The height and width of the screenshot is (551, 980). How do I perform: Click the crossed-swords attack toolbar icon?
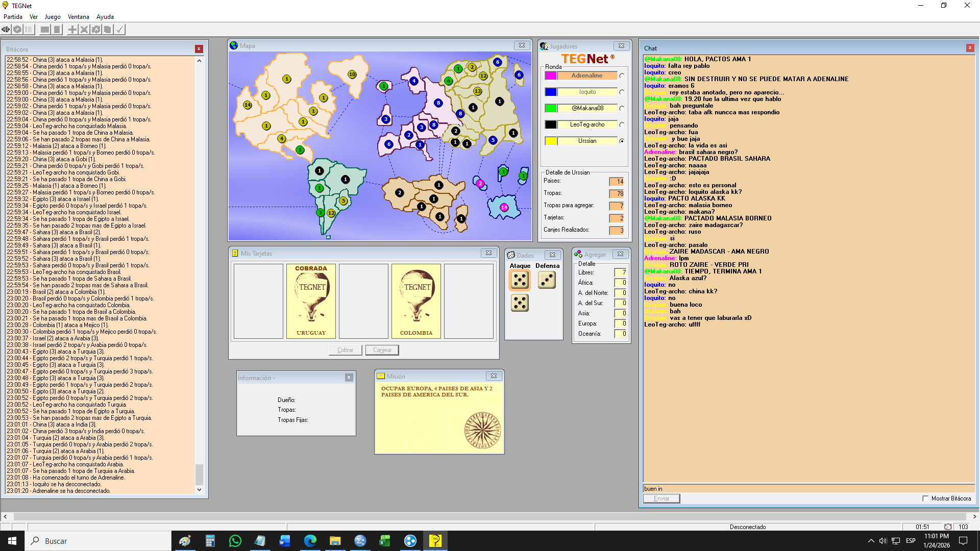point(84,30)
